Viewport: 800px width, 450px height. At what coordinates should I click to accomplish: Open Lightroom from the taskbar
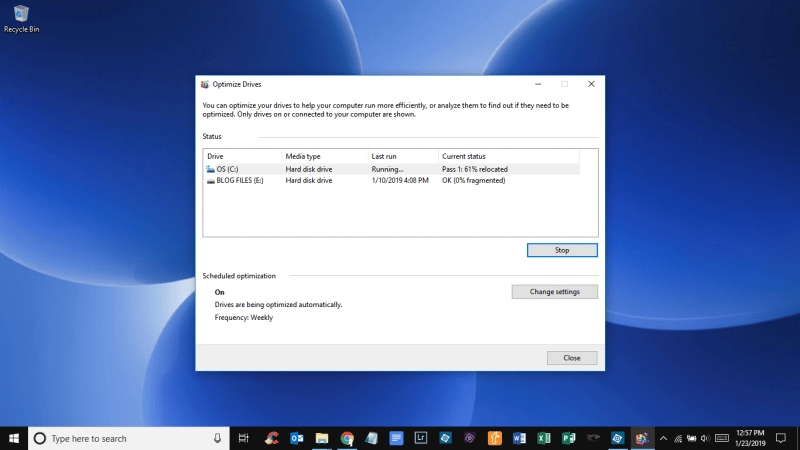(421, 438)
